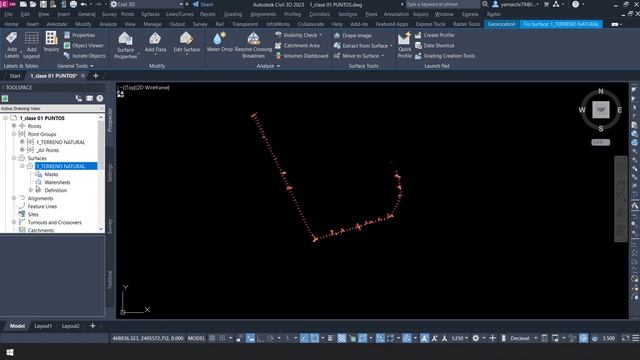Click the Catchment Area tool

point(298,46)
